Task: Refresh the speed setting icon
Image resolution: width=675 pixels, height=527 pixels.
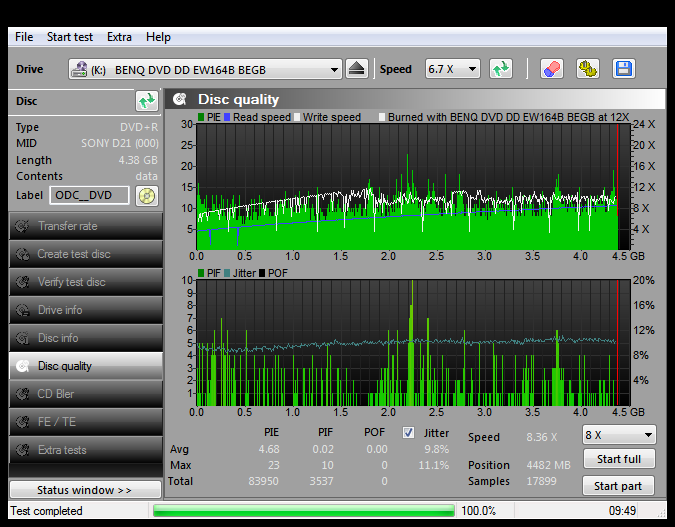Action: coord(501,69)
